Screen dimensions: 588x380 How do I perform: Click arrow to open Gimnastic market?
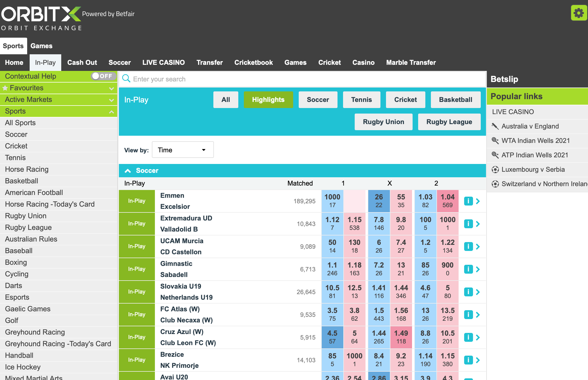(x=478, y=269)
